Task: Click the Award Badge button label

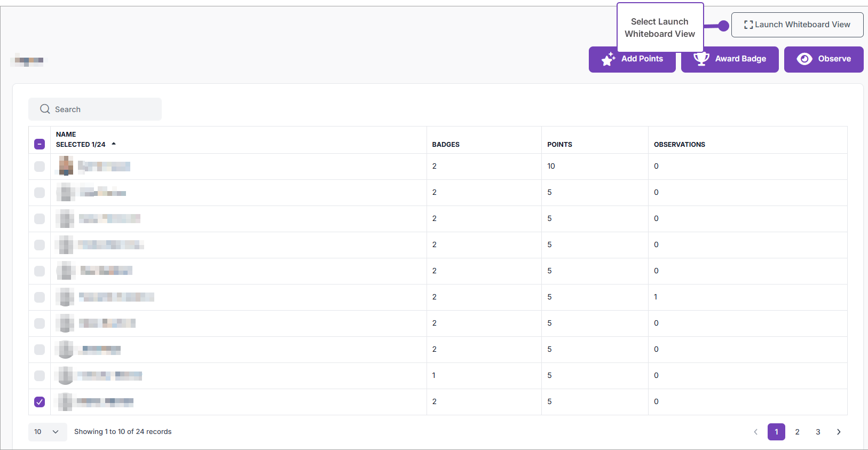Action: pyautogui.click(x=740, y=59)
